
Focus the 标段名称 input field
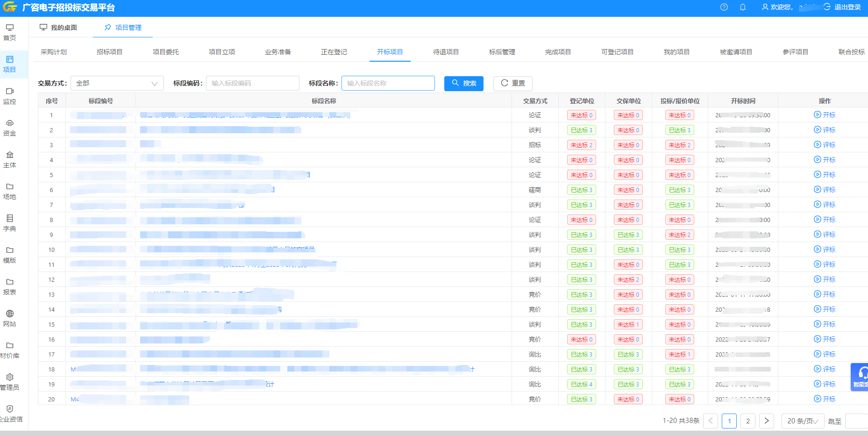pos(388,83)
